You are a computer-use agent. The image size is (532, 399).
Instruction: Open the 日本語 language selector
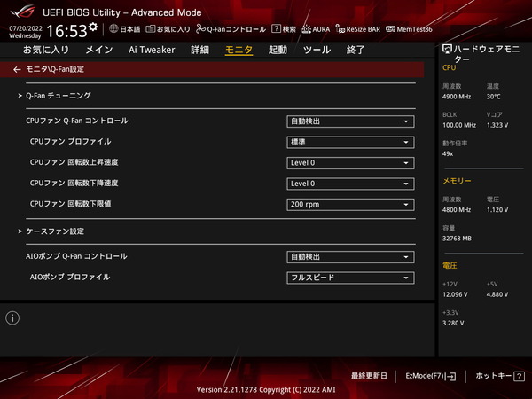[x=124, y=29]
